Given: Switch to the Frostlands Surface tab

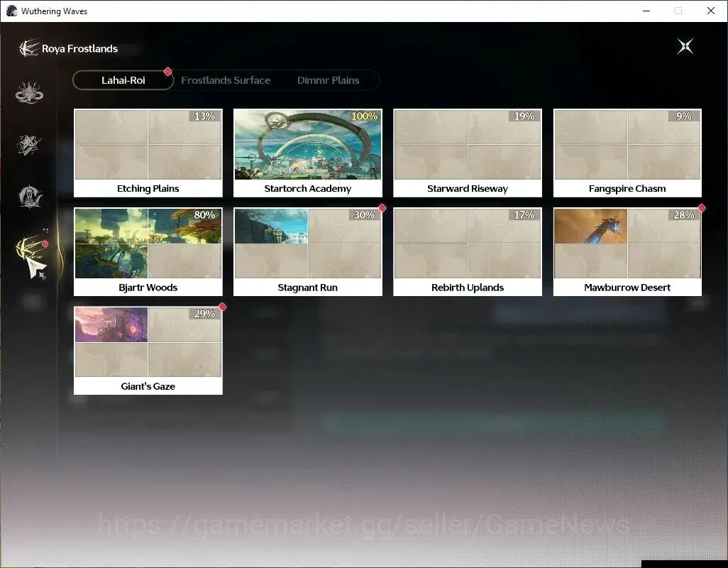Looking at the screenshot, I should pyautogui.click(x=226, y=80).
